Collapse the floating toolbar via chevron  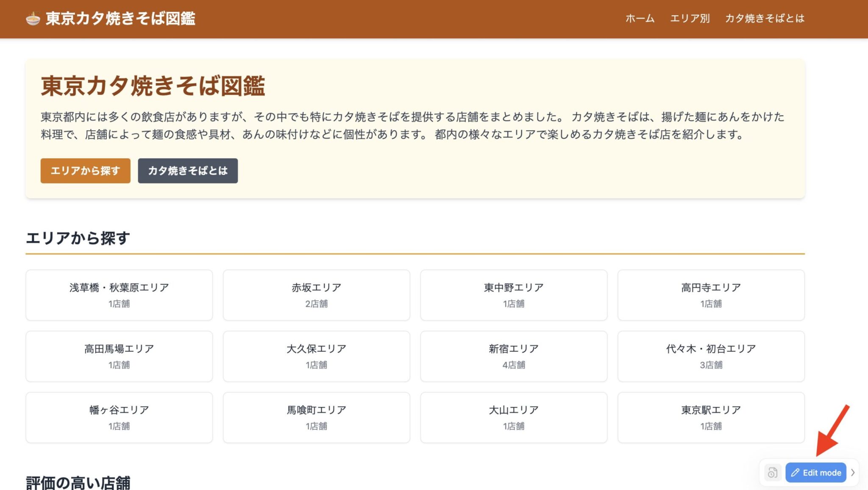852,472
